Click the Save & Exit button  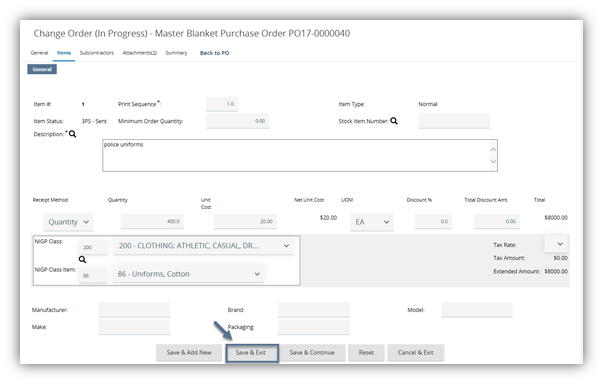point(251,352)
